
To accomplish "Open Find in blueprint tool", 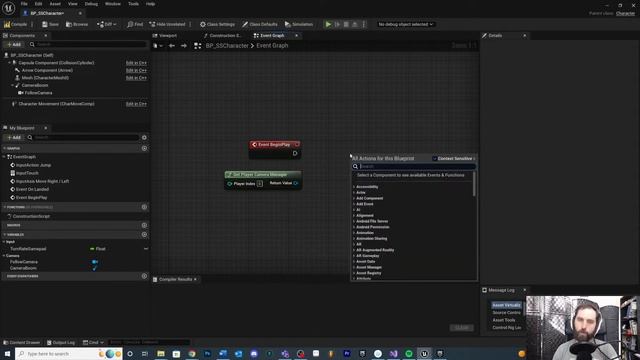I will point(135,24).
